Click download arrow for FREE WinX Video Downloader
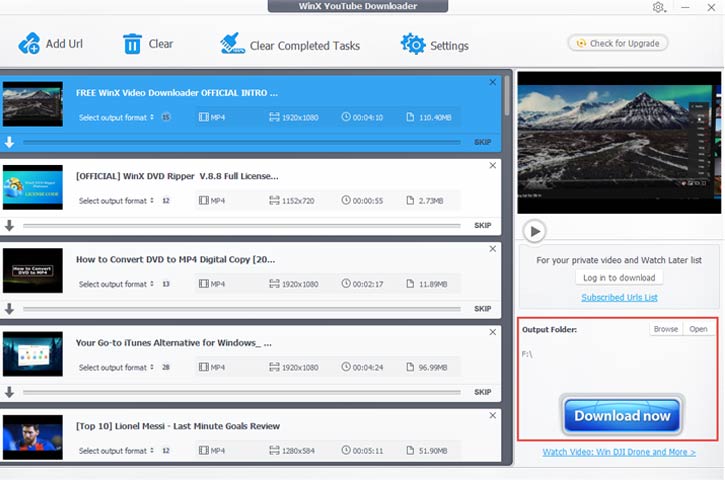The height and width of the screenshot is (482, 725). (x=9, y=142)
